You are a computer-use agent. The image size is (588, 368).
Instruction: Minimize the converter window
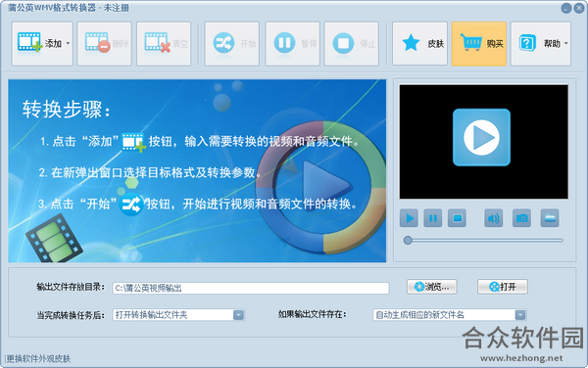tap(566, 8)
